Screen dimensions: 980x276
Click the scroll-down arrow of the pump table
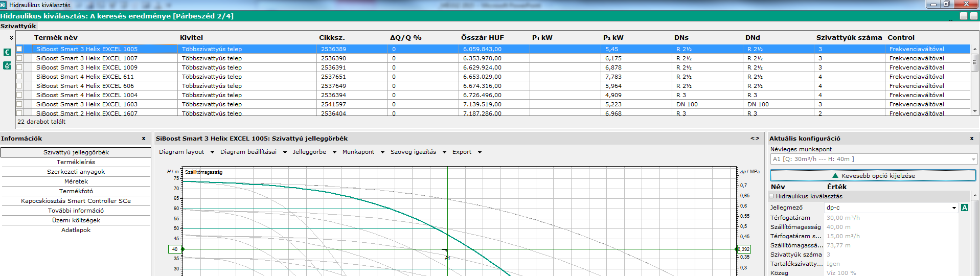coord(975,111)
